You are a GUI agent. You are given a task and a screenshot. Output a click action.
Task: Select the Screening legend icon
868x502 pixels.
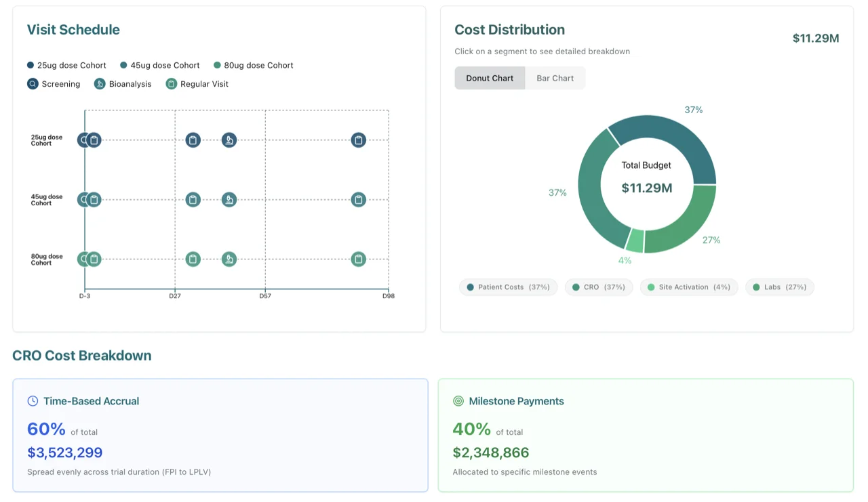click(x=32, y=84)
